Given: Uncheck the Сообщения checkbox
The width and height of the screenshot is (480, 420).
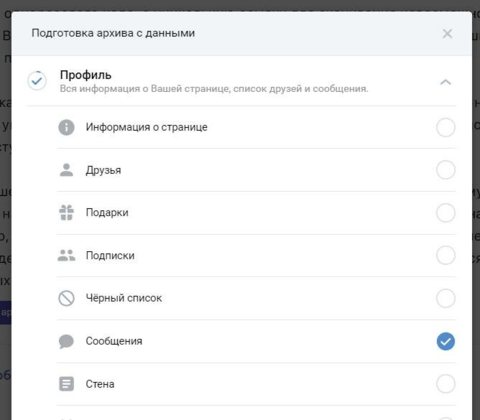Looking at the screenshot, I should (446, 341).
